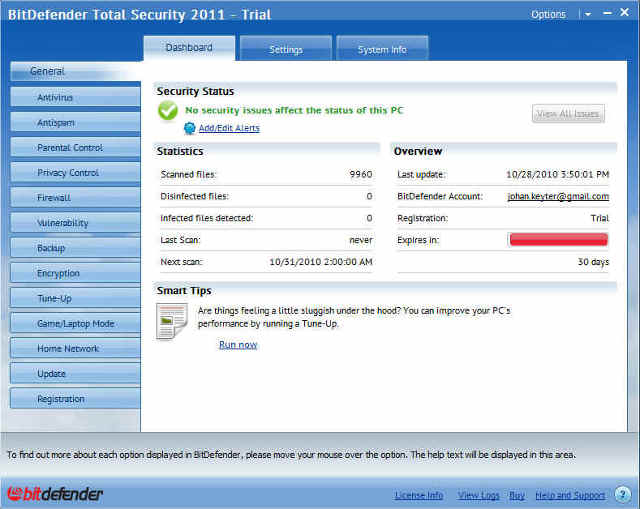This screenshot has width=640, height=509.
Task: Click the Smart Tips document icon
Action: (171, 322)
